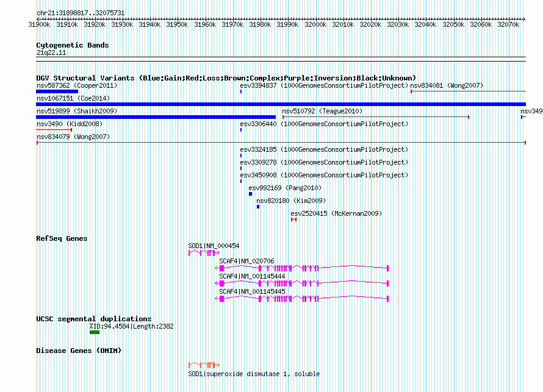
Task: Click nsv820180 (Kim2009) blue marker
Action: (258, 207)
